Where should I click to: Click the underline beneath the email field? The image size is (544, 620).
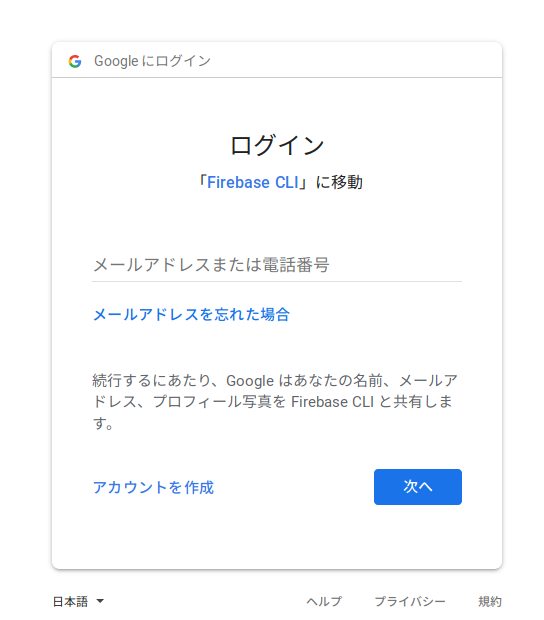[277, 282]
